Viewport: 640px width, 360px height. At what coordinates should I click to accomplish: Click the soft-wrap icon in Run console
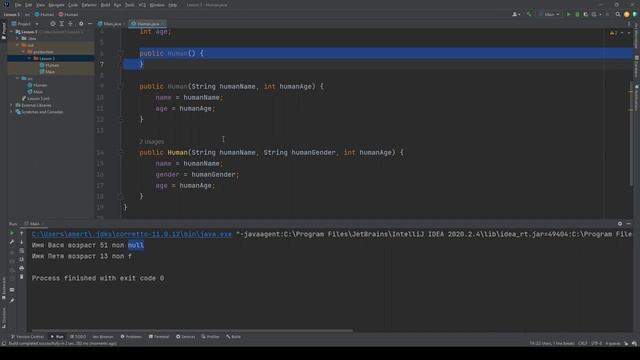pos(22,251)
